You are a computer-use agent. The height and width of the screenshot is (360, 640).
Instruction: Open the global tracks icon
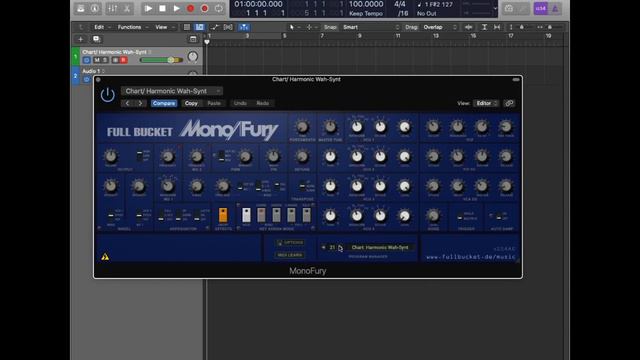[193, 39]
